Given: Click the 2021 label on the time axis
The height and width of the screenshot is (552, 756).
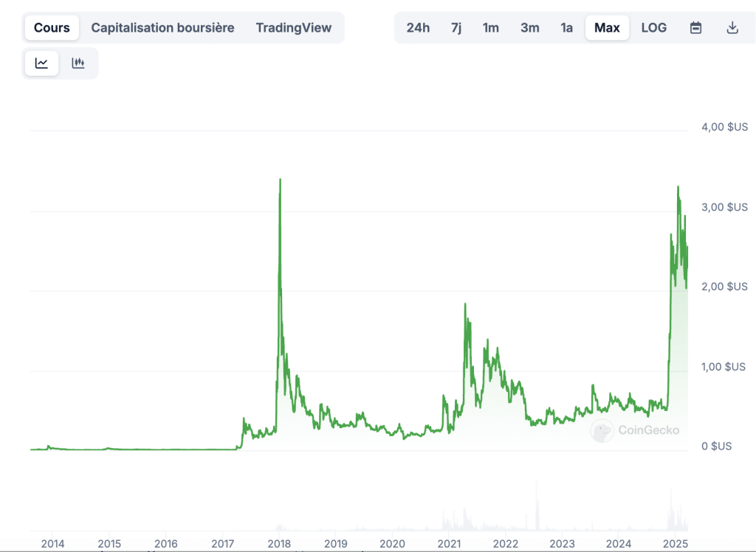Looking at the screenshot, I should (x=450, y=544).
